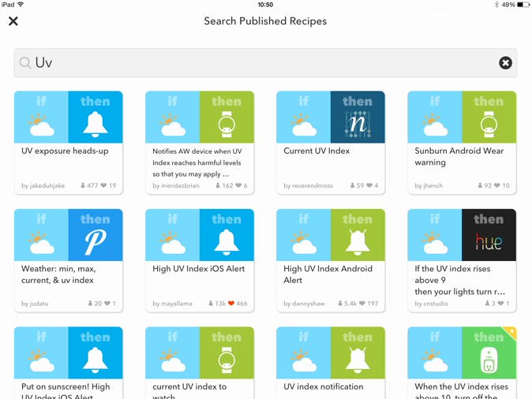The image size is (532, 399).
Task: Focus the recipe search field
Action: [265, 63]
